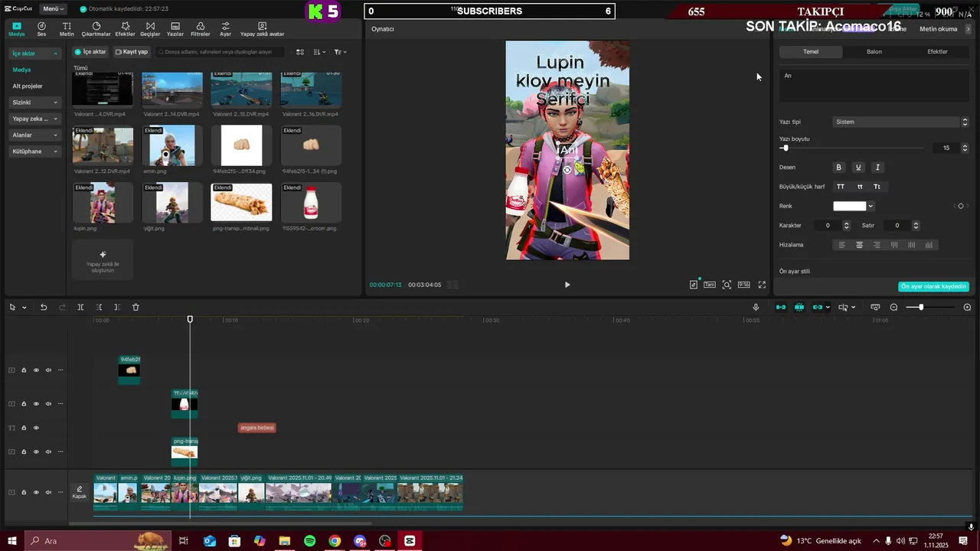Delete the selected clip with trash icon
980x551 pixels.
[136, 307]
